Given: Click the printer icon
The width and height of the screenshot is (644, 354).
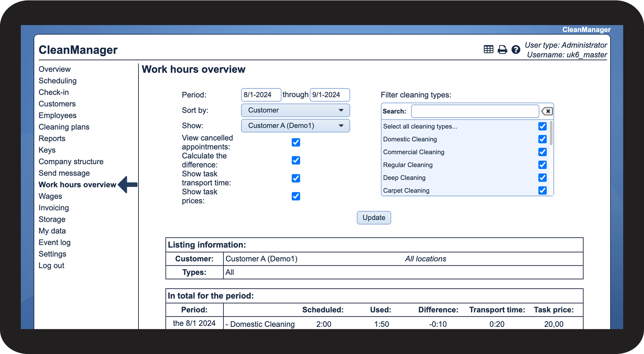Looking at the screenshot, I should click(502, 50).
